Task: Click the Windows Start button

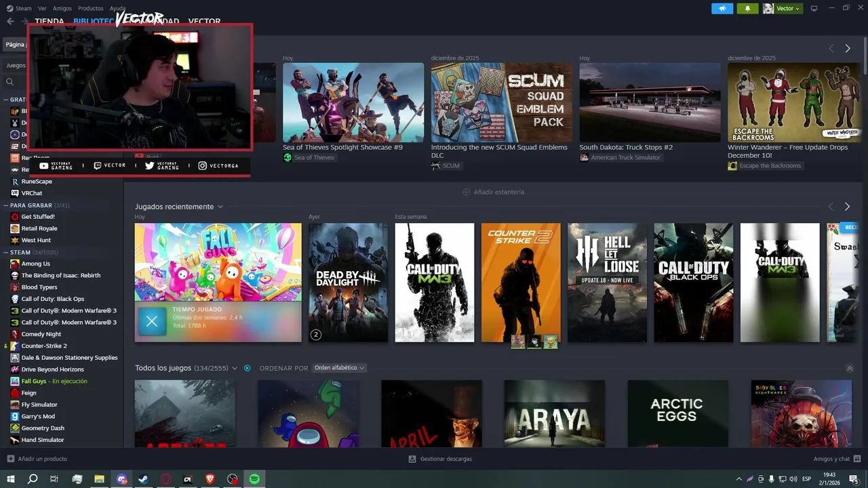Action: pyautogui.click(x=10, y=479)
